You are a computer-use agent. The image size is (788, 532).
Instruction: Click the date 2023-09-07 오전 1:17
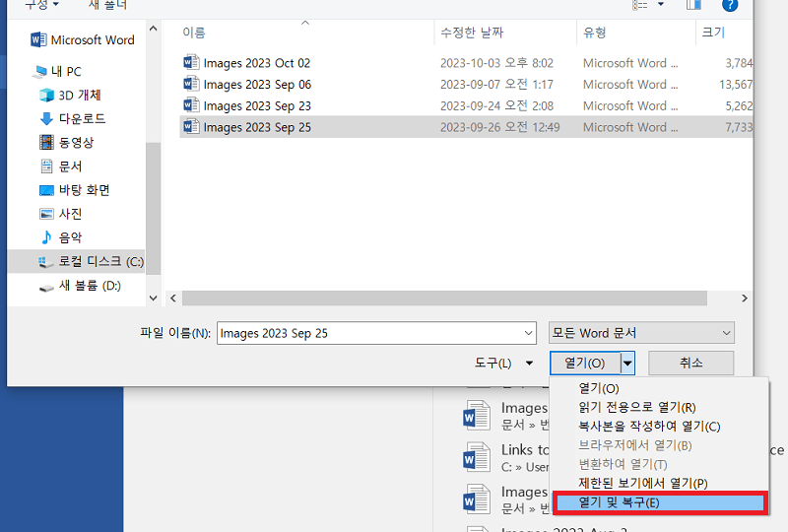(x=496, y=84)
